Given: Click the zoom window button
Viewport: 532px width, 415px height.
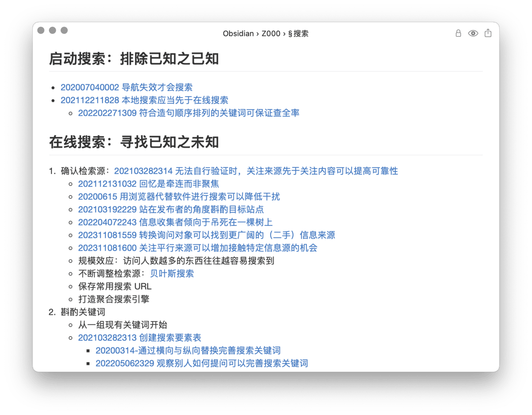Looking at the screenshot, I should tap(64, 30).
